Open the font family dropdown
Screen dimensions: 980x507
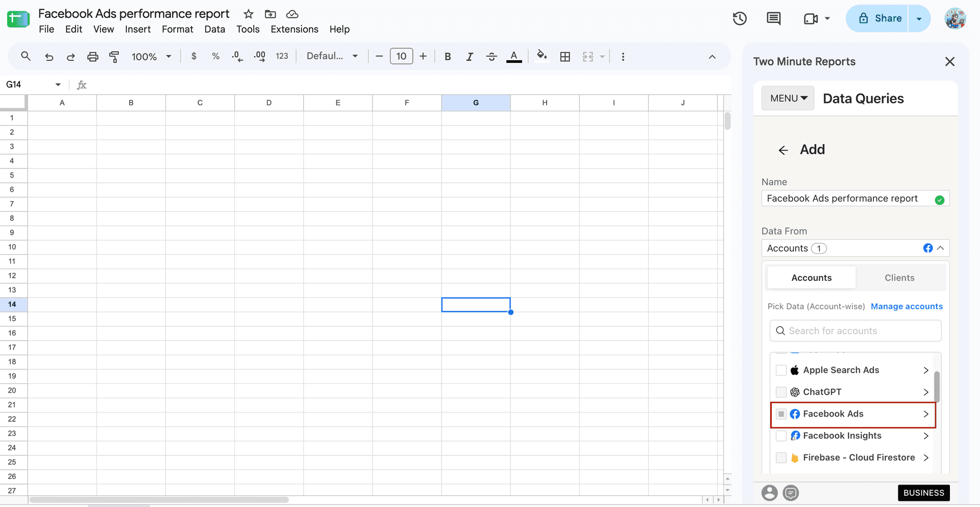[332, 56]
